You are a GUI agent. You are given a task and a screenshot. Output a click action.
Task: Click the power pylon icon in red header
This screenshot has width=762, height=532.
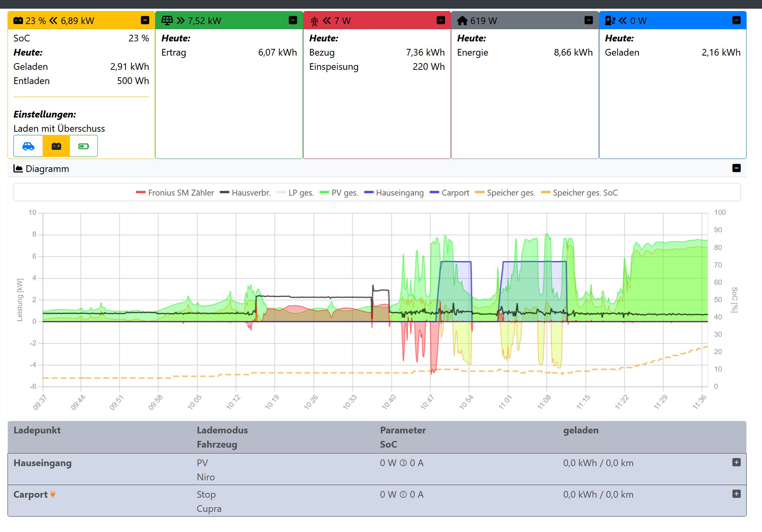tap(315, 21)
